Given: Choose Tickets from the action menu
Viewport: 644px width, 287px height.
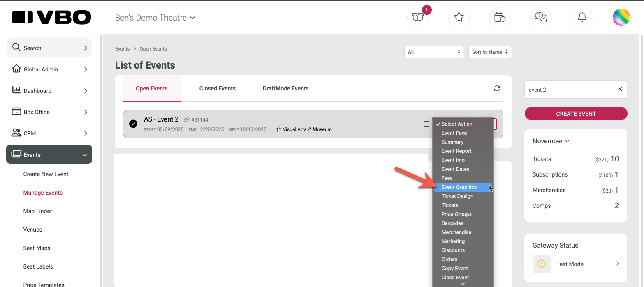Looking at the screenshot, I should [x=463, y=205].
